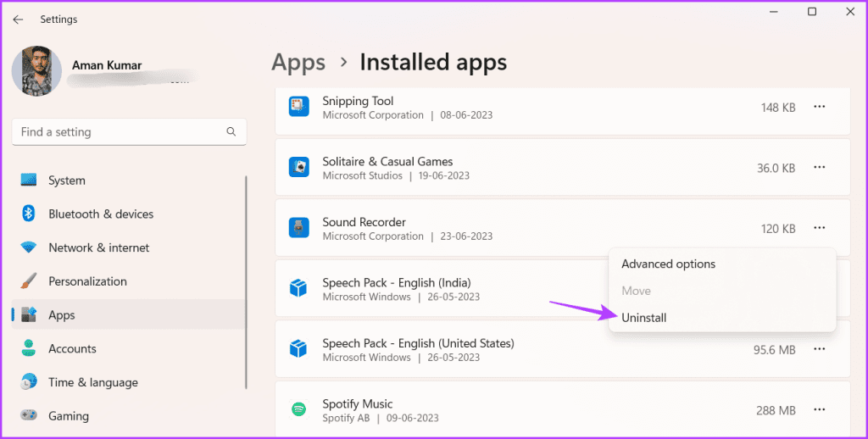
Task: Open Bluetooth & devices settings
Action: click(x=129, y=214)
